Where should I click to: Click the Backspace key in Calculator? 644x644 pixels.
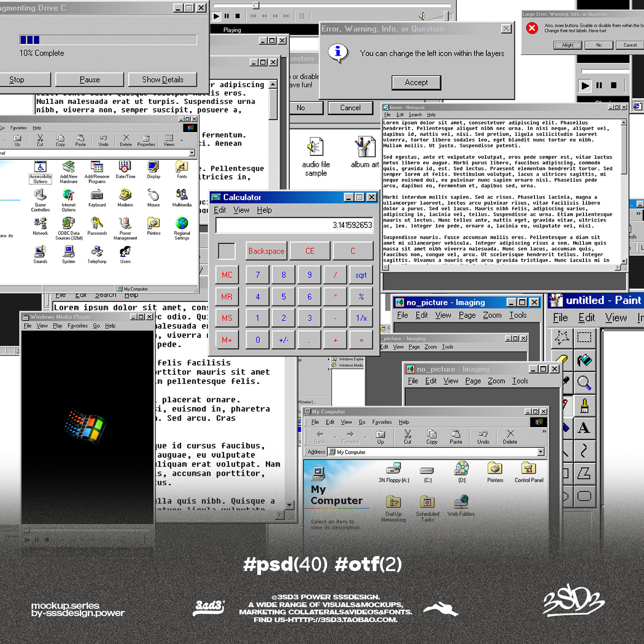(266, 251)
